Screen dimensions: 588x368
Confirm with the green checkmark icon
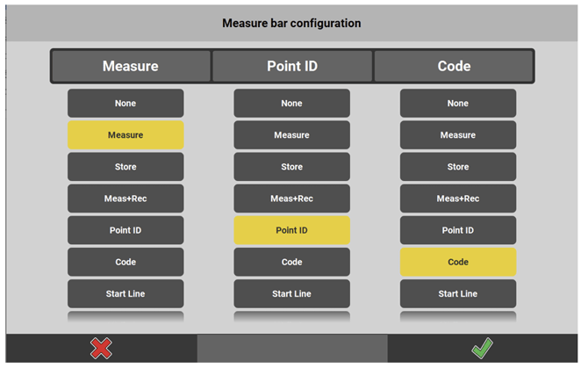[x=482, y=349]
